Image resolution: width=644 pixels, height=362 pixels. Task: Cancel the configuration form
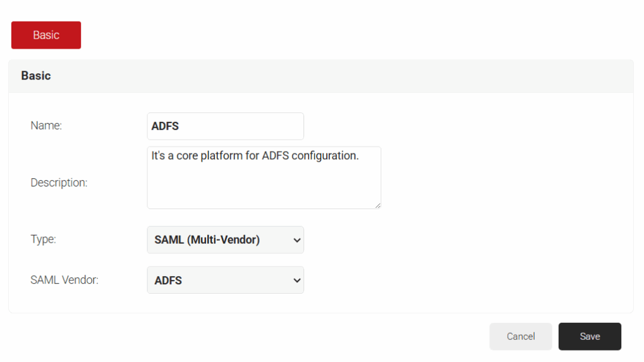coord(521,337)
